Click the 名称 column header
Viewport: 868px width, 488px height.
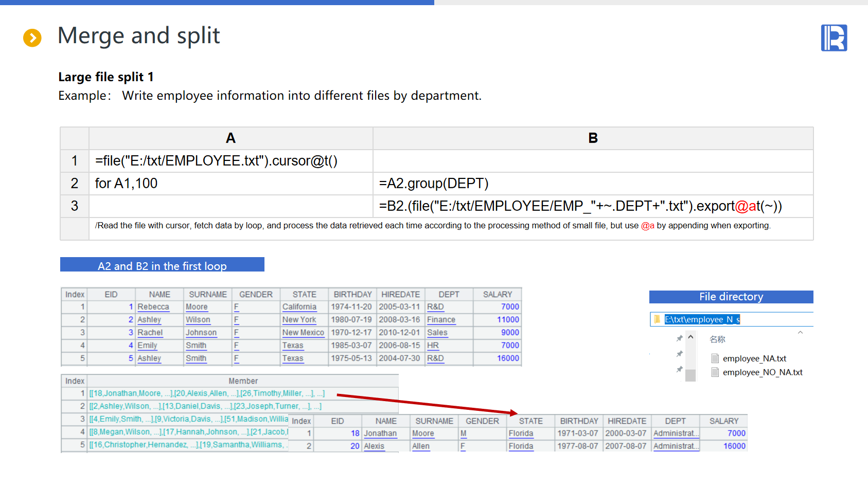(x=717, y=339)
